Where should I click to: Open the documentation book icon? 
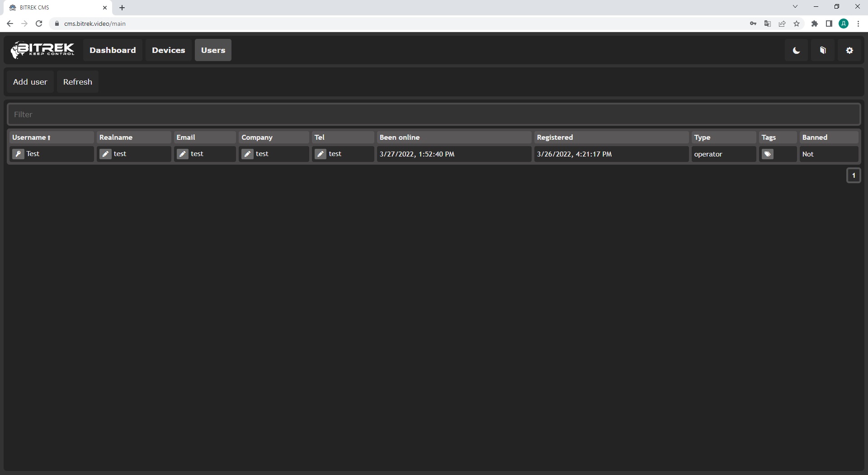pyautogui.click(x=823, y=50)
